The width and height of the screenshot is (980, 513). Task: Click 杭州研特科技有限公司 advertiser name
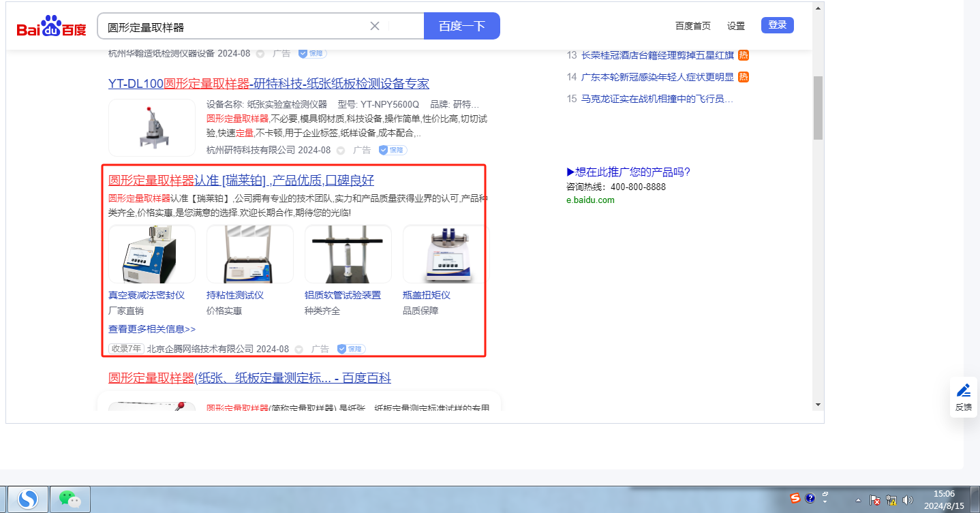(251, 150)
